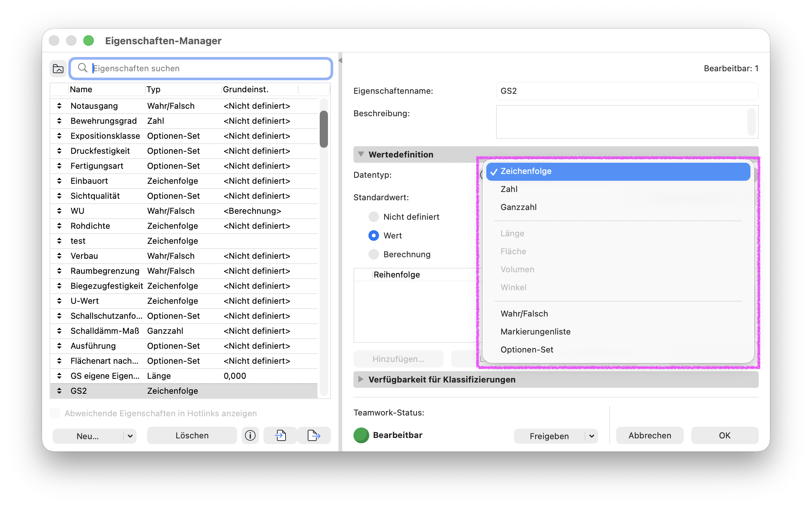The height and width of the screenshot is (507, 812).
Task: Click the Hinzufügen... button
Action: click(398, 359)
